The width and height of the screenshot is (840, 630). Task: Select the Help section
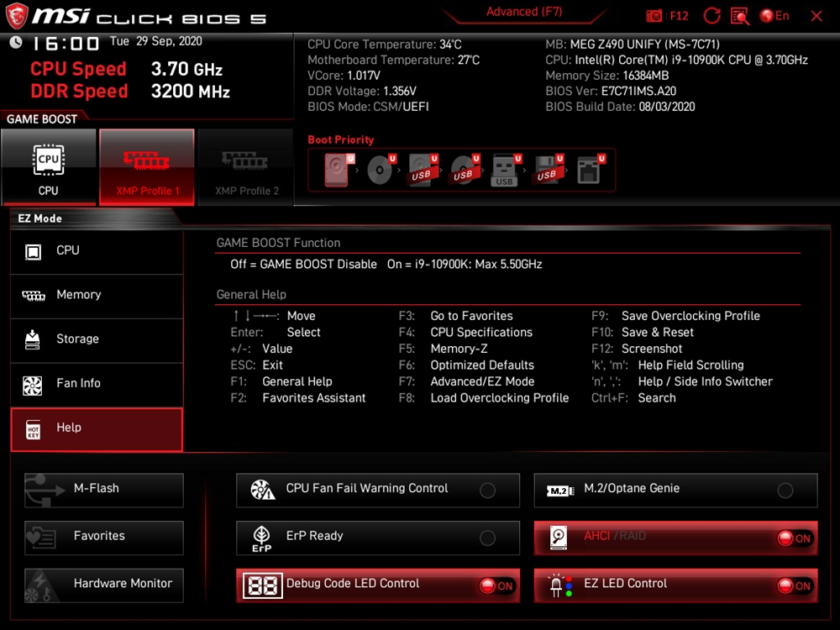click(97, 429)
